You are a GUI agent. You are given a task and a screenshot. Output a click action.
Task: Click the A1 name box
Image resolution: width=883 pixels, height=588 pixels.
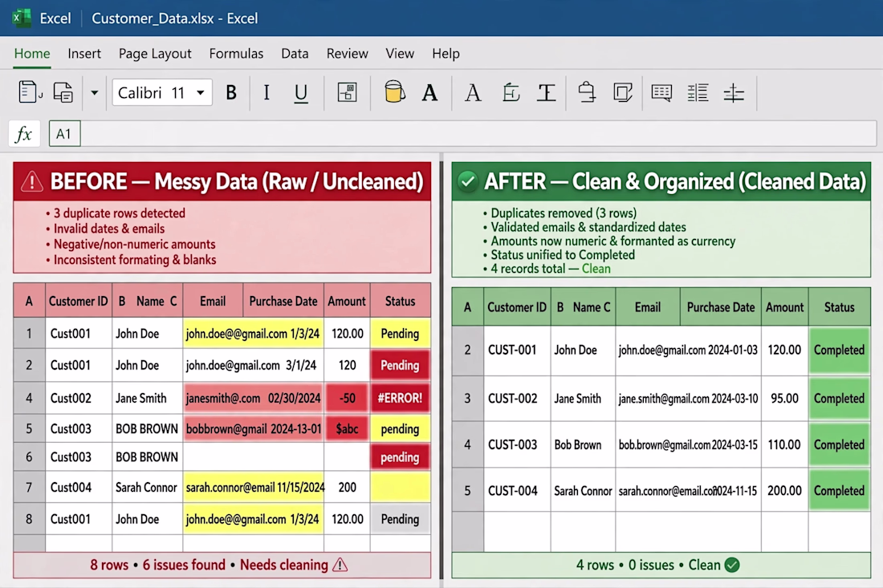[x=64, y=134]
